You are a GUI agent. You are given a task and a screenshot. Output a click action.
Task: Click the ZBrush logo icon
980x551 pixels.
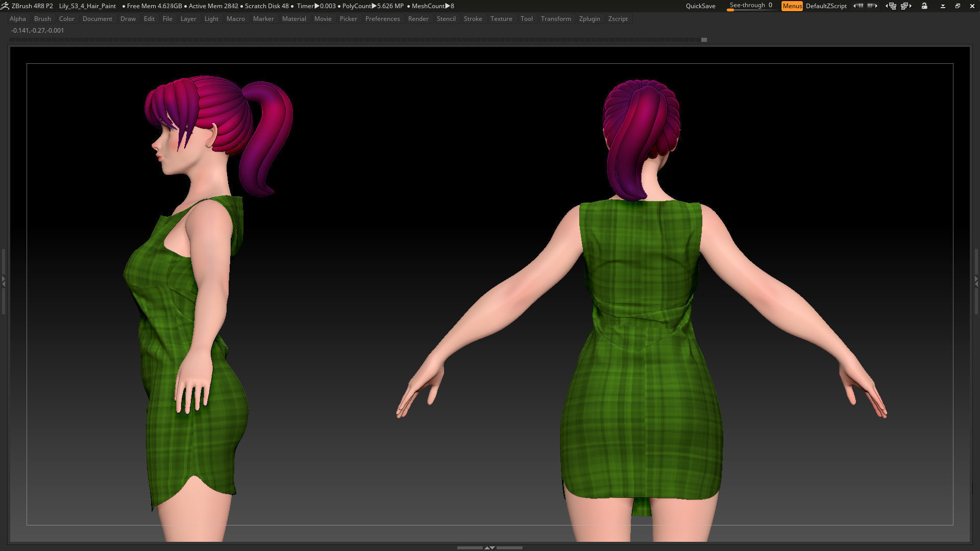coord(5,6)
